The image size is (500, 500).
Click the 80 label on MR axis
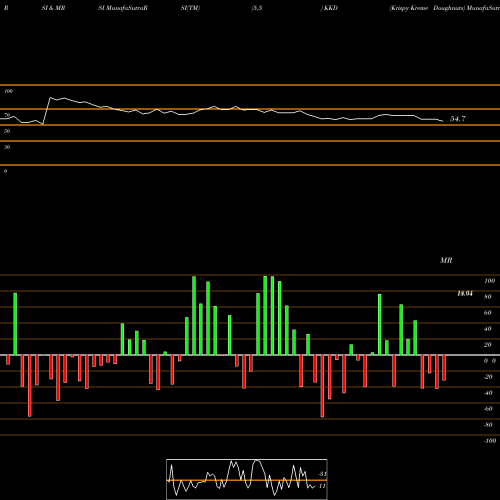click(x=488, y=297)
